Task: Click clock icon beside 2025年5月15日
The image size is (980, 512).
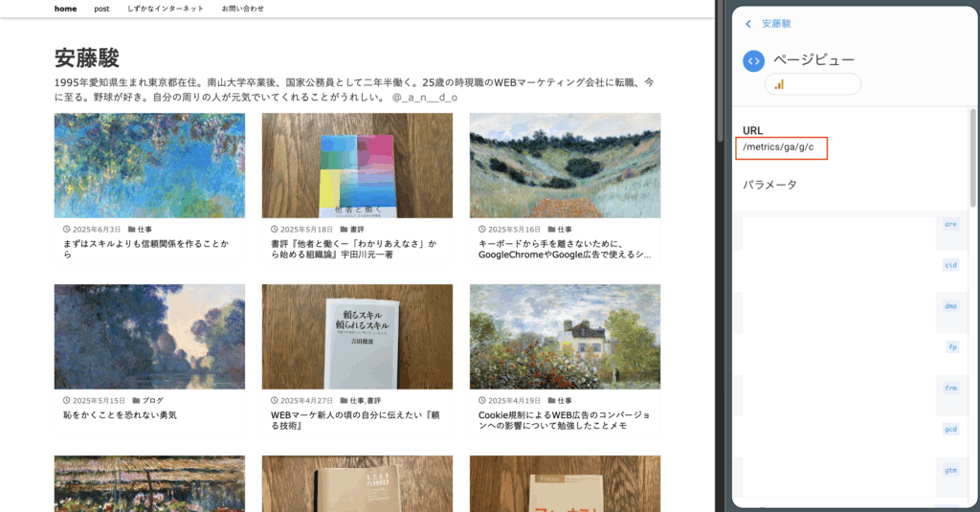Action: tap(66, 401)
